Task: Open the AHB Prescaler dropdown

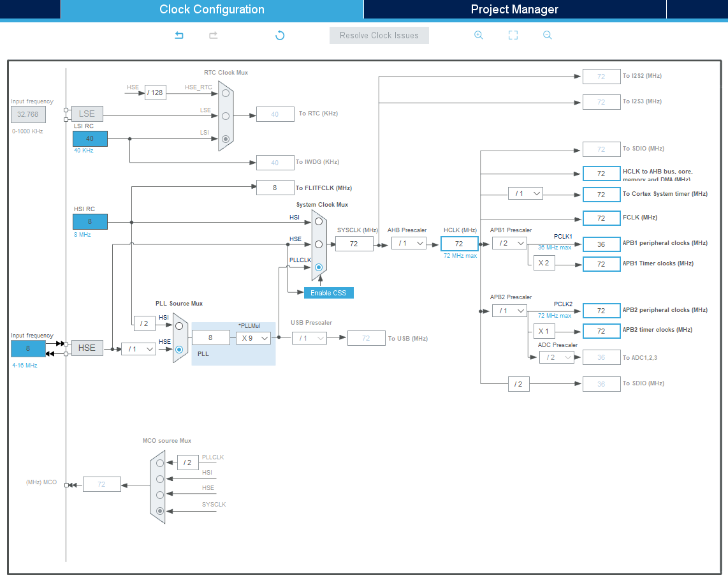Action: pyautogui.click(x=409, y=243)
